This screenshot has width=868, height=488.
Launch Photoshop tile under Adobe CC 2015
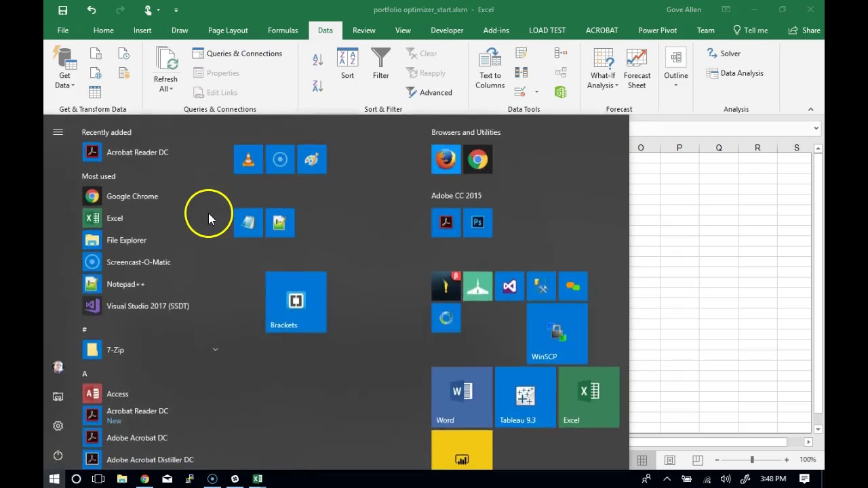(x=477, y=222)
